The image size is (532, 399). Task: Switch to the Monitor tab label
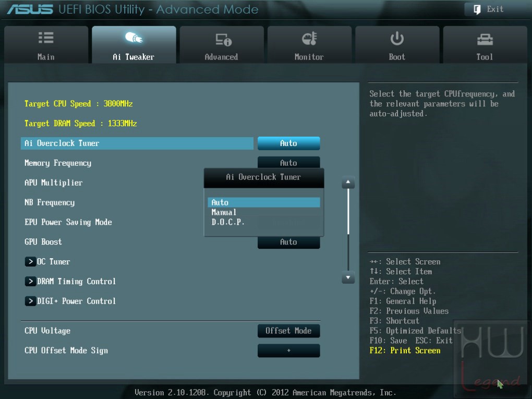[309, 57]
